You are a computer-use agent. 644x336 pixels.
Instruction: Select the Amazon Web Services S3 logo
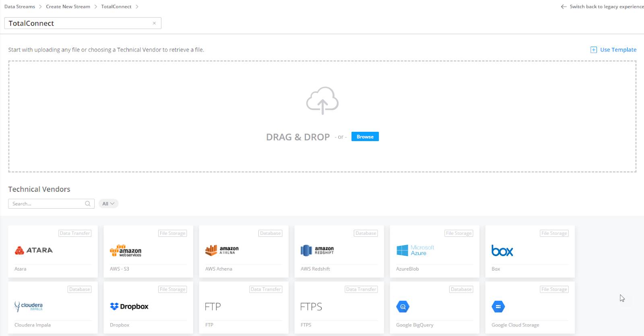pos(126,251)
